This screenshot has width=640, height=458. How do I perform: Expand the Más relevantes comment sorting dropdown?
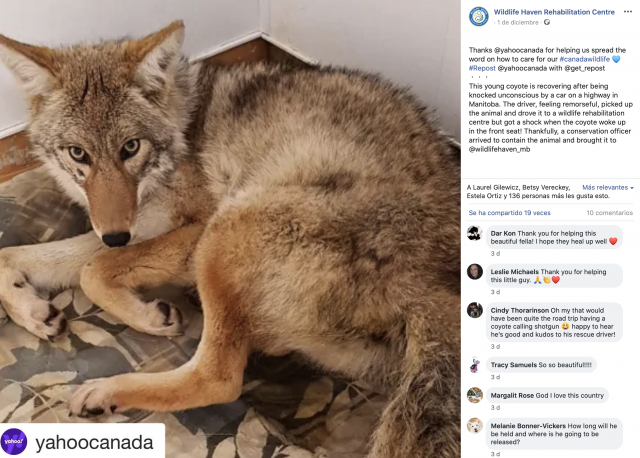(608, 187)
